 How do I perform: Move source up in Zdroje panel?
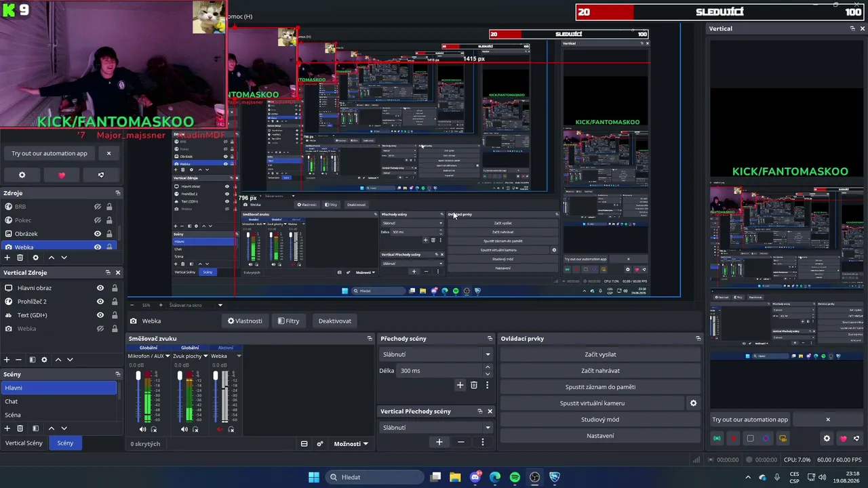[51, 258]
